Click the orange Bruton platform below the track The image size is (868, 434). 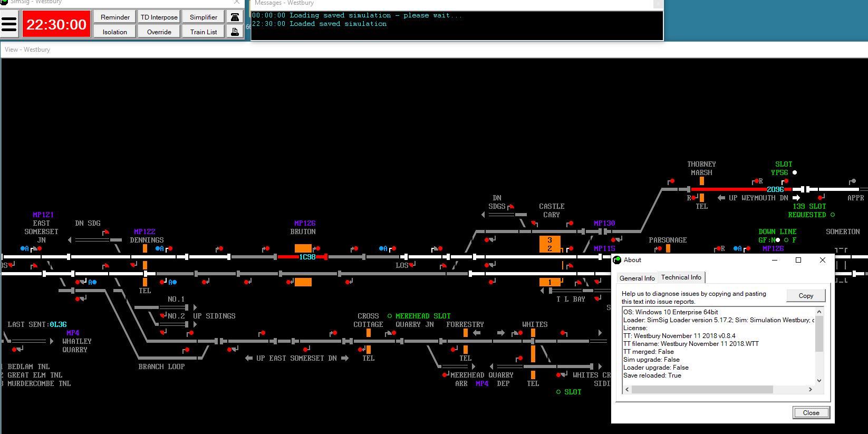coord(303,282)
